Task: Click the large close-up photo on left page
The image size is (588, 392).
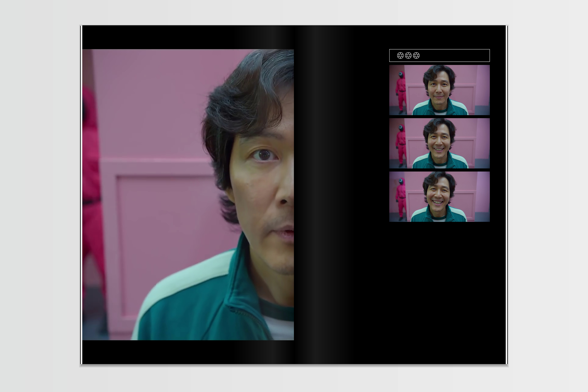Action: 188,195
